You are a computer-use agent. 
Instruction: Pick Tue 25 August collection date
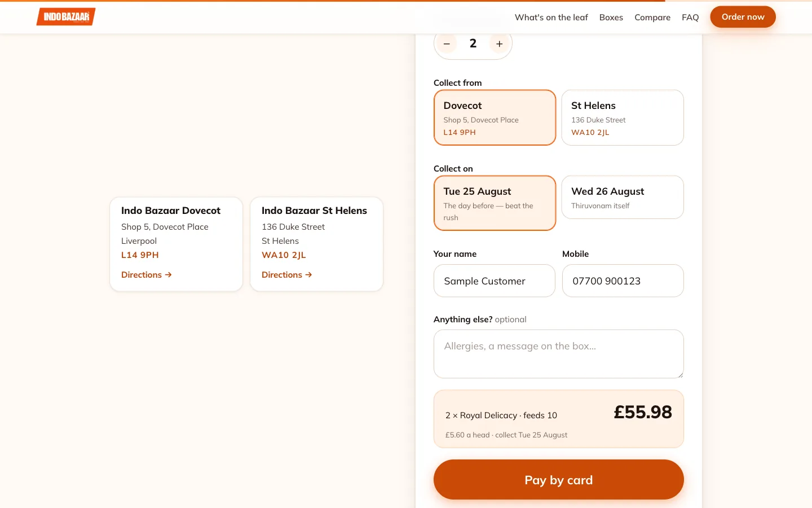tap(495, 203)
